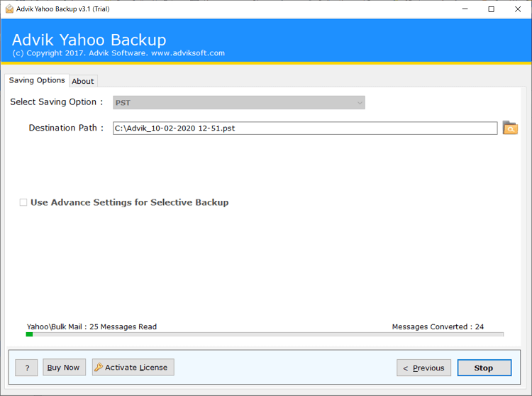Image resolution: width=532 pixels, height=396 pixels.
Task: Switch to the About tab
Action: coord(83,81)
